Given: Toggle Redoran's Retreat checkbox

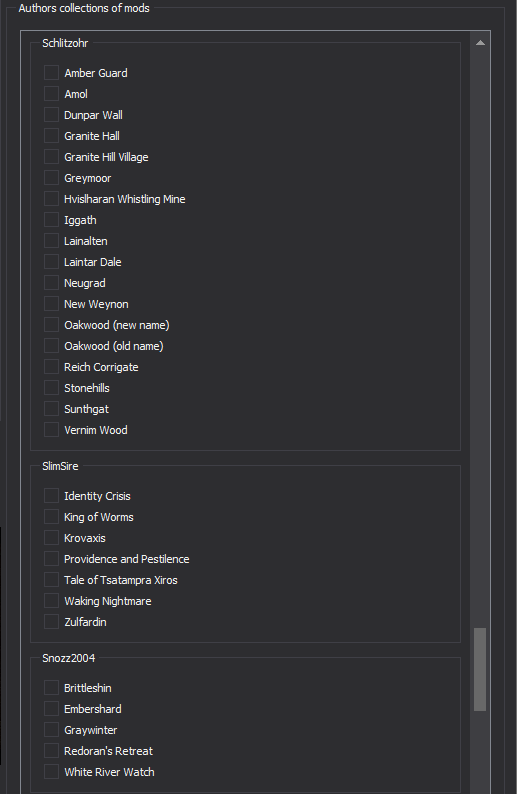Looking at the screenshot, I should tap(51, 750).
